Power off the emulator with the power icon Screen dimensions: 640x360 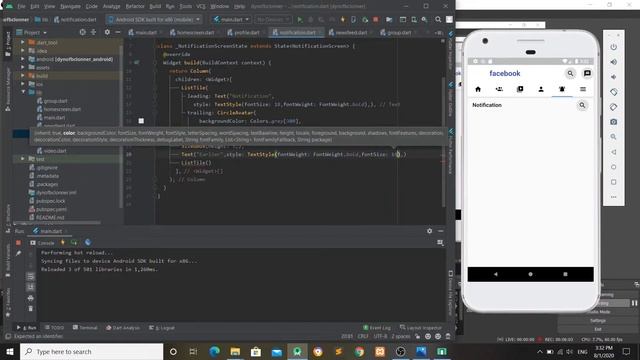point(613,47)
